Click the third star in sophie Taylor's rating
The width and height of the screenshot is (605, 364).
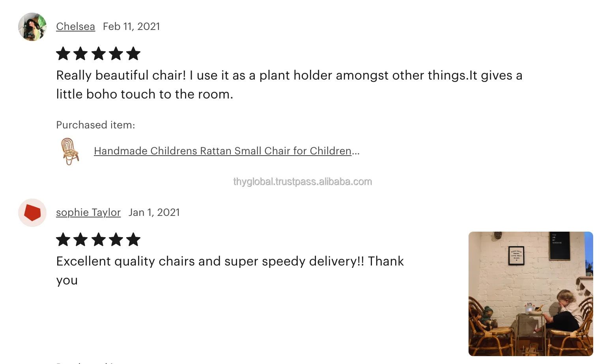[x=98, y=240]
